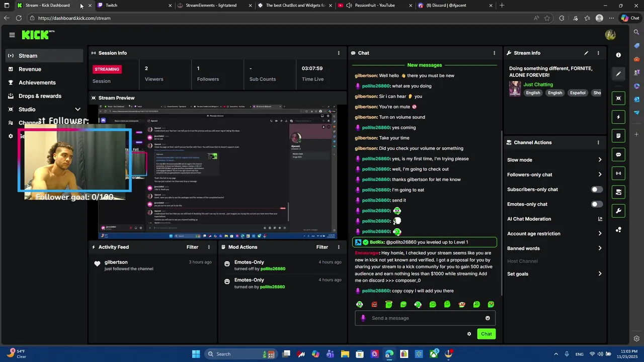This screenshot has width=644, height=362.
Task: Open Chat panel three-dot menu
Action: click(x=494, y=53)
